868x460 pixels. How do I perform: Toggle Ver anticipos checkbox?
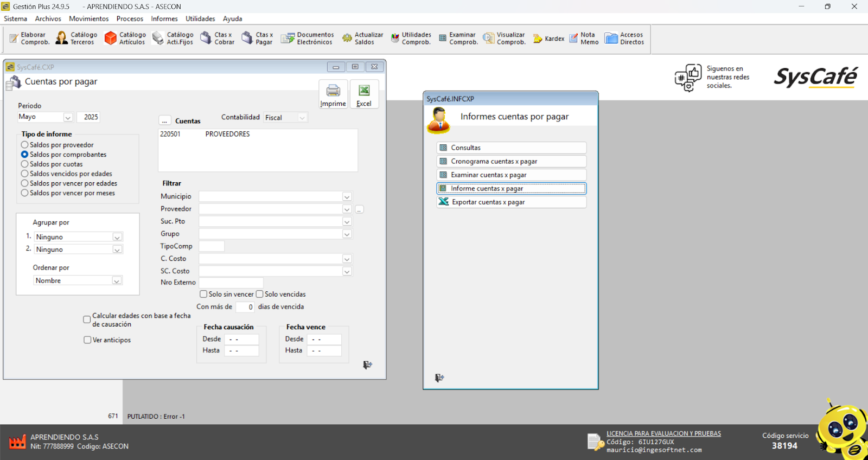click(87, 340)
